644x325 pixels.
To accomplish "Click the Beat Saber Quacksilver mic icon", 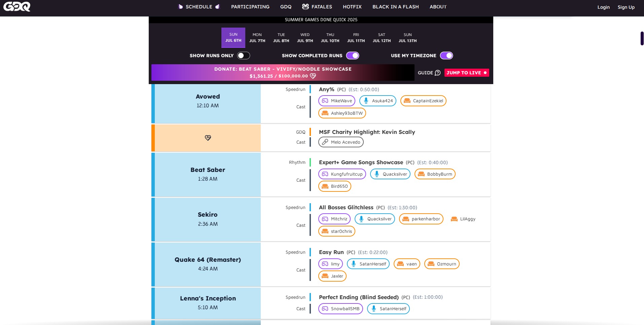I will [377, 174].
